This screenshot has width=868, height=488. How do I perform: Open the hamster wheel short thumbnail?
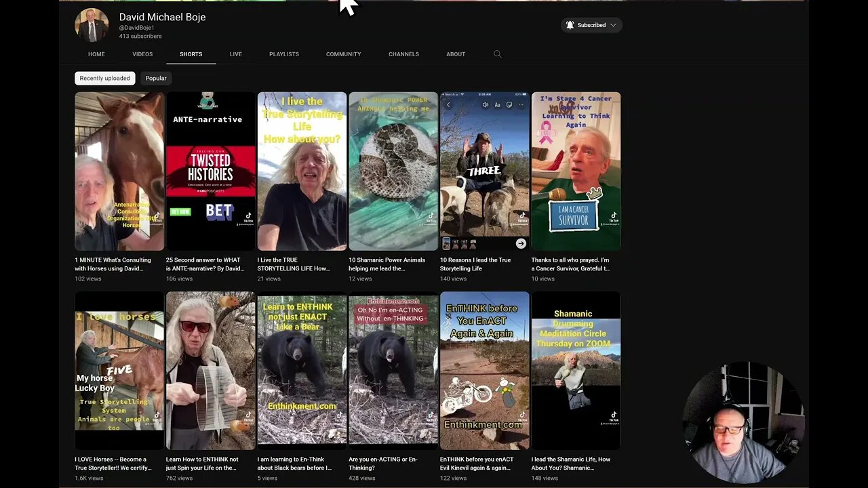pyautogui.click(x=211, y=371)
